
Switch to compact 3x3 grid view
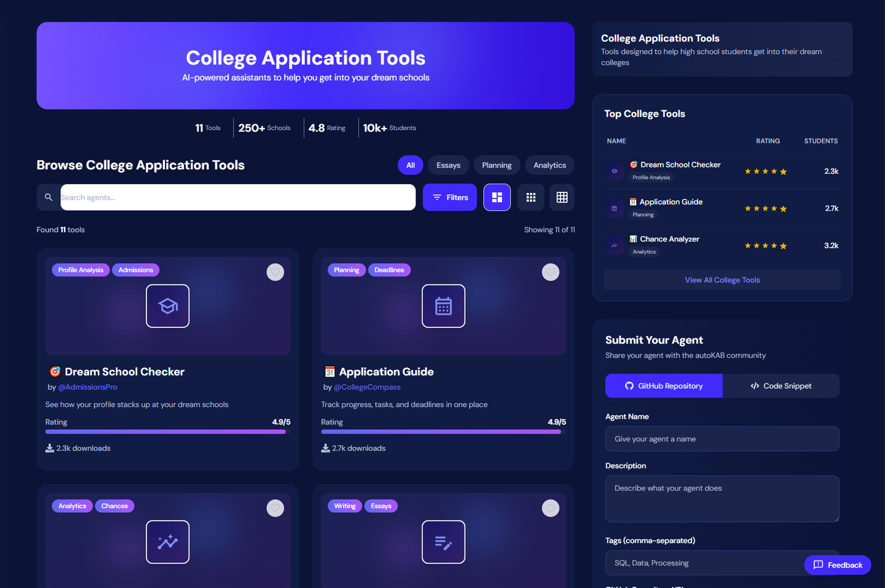coord(531,197)
